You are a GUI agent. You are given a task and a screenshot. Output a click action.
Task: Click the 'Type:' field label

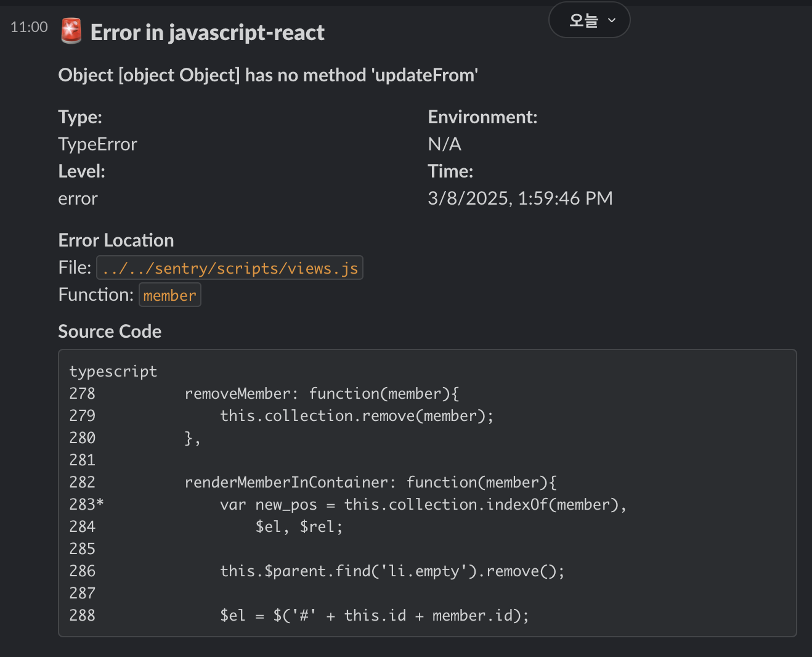coord(80,117)
